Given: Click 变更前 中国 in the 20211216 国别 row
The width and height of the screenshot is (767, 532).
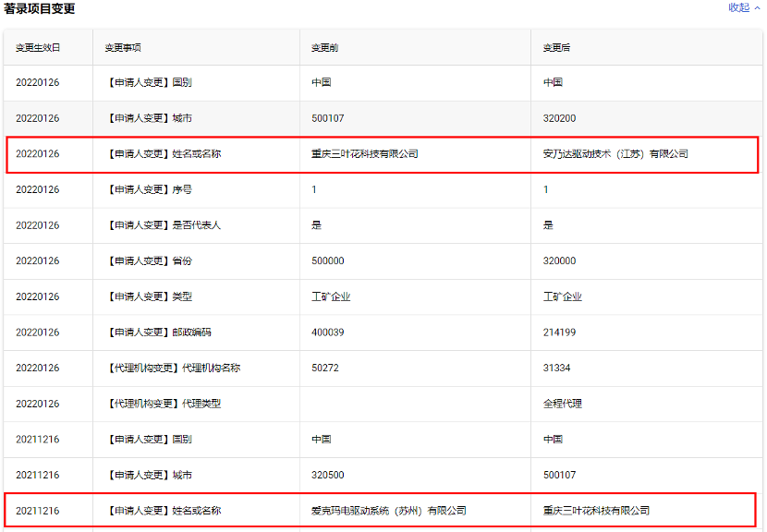Looking at the screenshot, I should pos(322,439).
